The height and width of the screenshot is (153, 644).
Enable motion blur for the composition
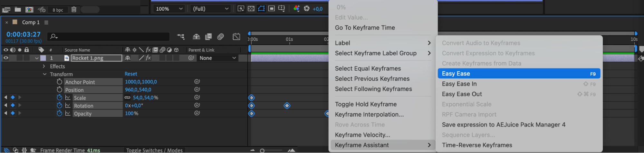point(220,36)
